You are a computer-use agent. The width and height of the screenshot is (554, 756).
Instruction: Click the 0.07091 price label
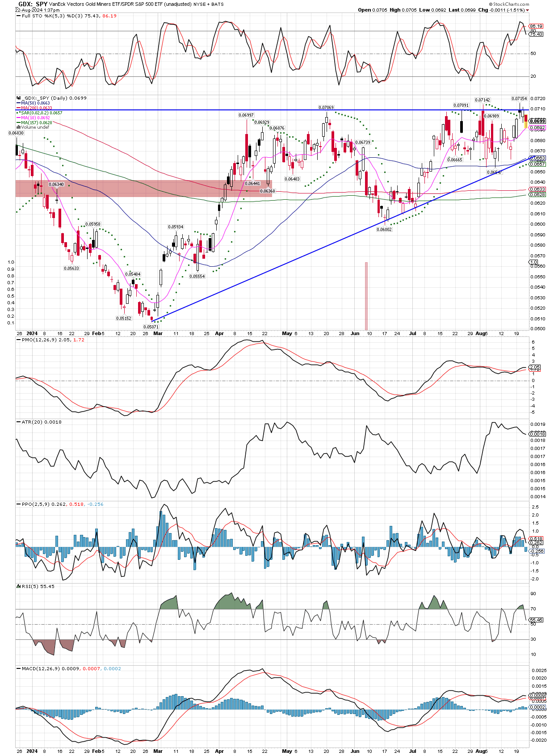(x=462, y=105)
